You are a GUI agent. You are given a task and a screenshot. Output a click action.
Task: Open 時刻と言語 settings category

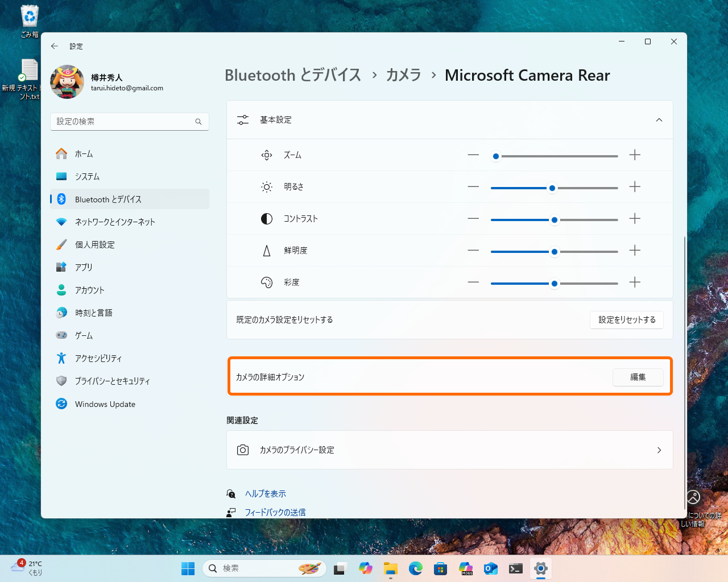tap(130, 313)
